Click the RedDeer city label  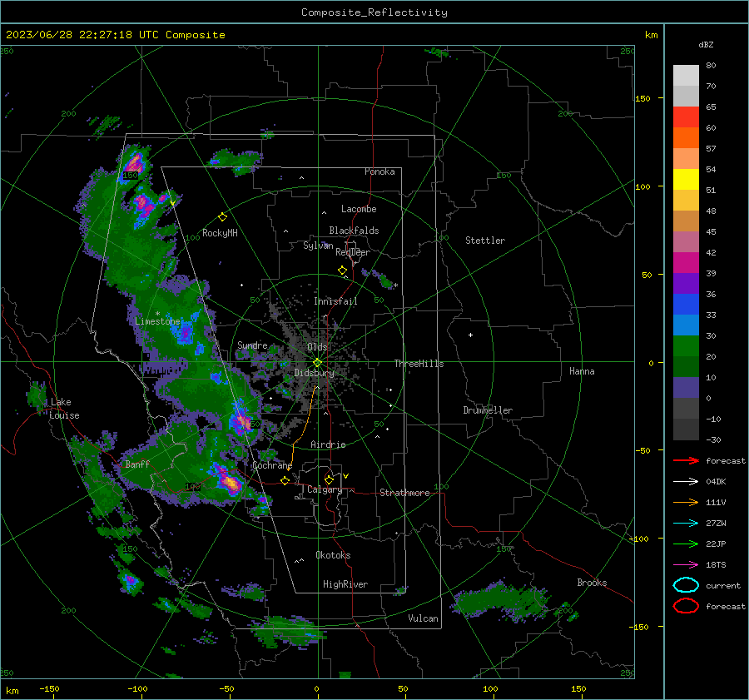point(353,252)
